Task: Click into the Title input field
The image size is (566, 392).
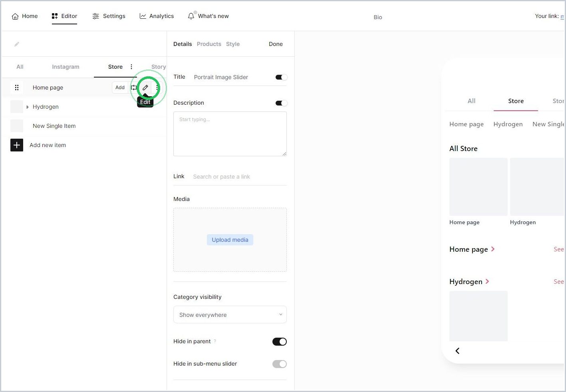Action: point(231,77)
